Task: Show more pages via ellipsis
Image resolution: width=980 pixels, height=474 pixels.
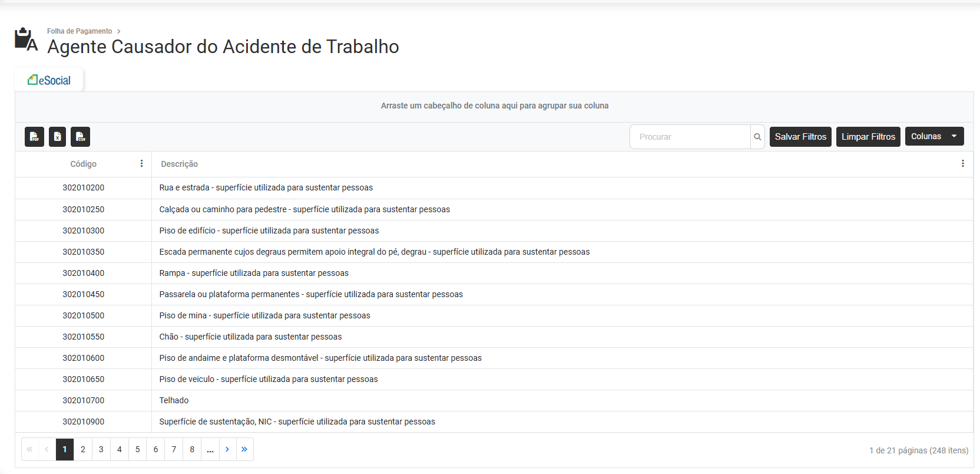Action: (210, 449)
